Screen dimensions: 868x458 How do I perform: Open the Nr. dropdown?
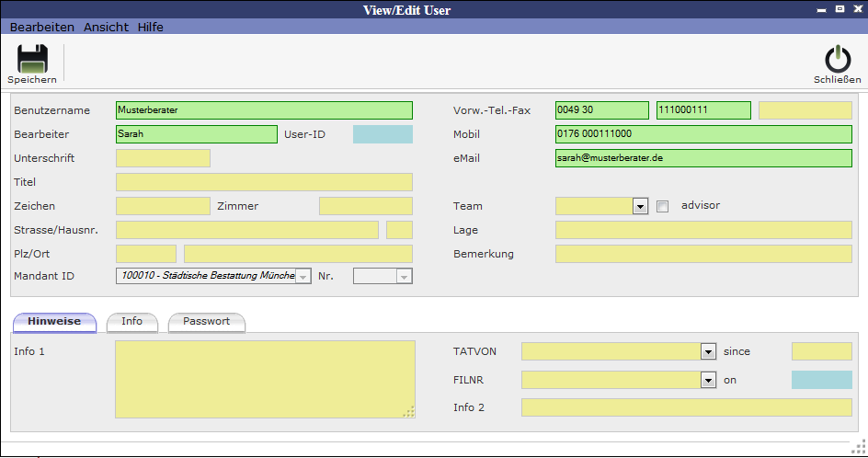tap(403, 276)
